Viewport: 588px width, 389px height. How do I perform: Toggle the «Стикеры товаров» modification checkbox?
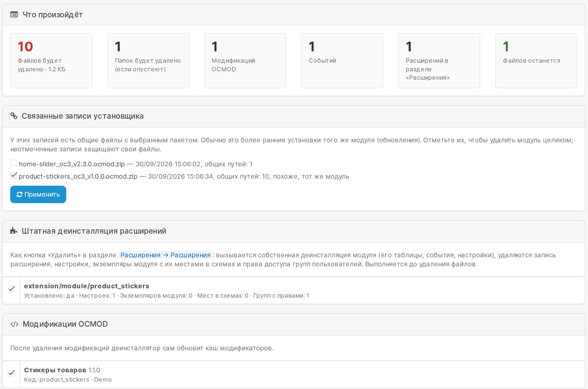click(x=11, y=373)
